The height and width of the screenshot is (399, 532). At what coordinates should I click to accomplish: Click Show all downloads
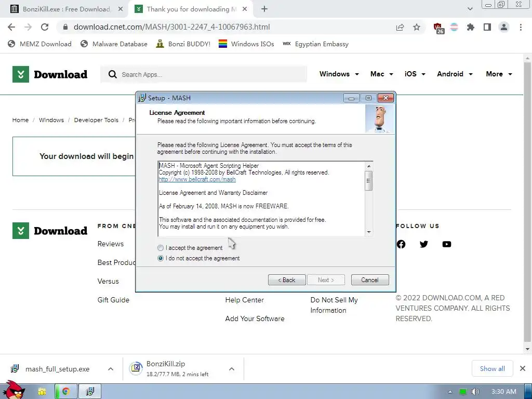point(493,368)
